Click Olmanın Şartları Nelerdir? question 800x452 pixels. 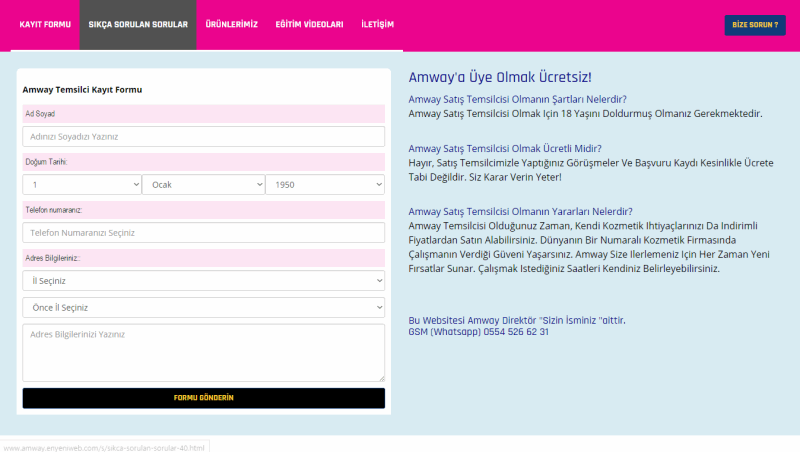pyautogui.click(x=517, y=99)
